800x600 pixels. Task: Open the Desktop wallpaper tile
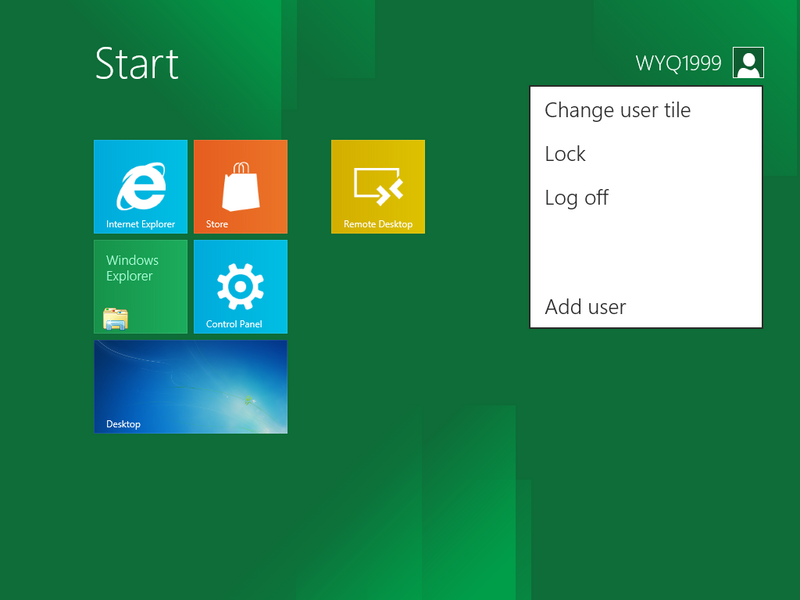click(191, 387)
